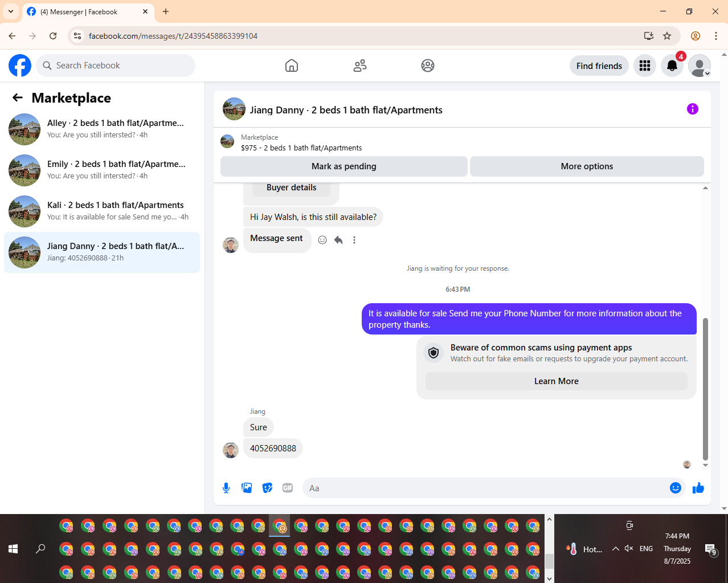Click the back arrow beside Marketplace

pyautogui.click(x=18, y=97)
